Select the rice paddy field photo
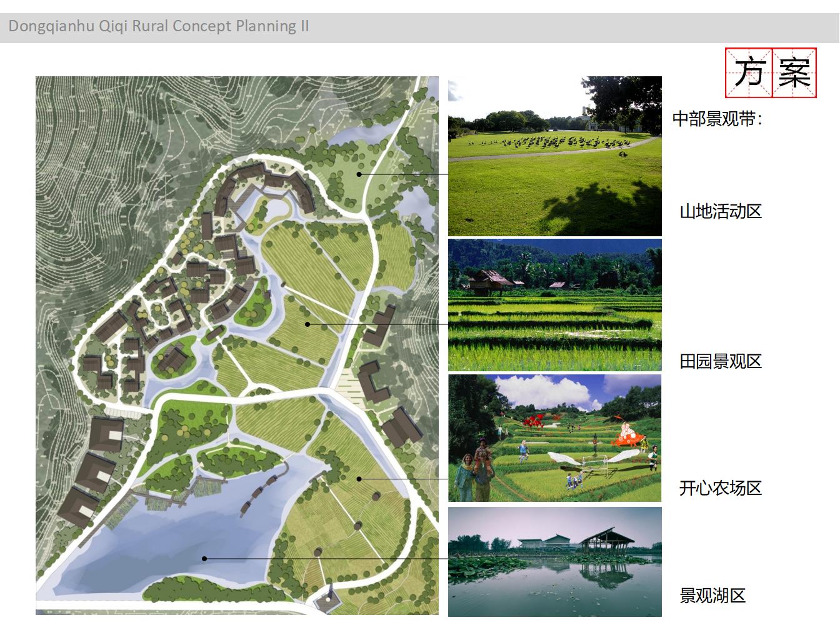This screenshot has width=840, height=630. (x=555, y=305)
